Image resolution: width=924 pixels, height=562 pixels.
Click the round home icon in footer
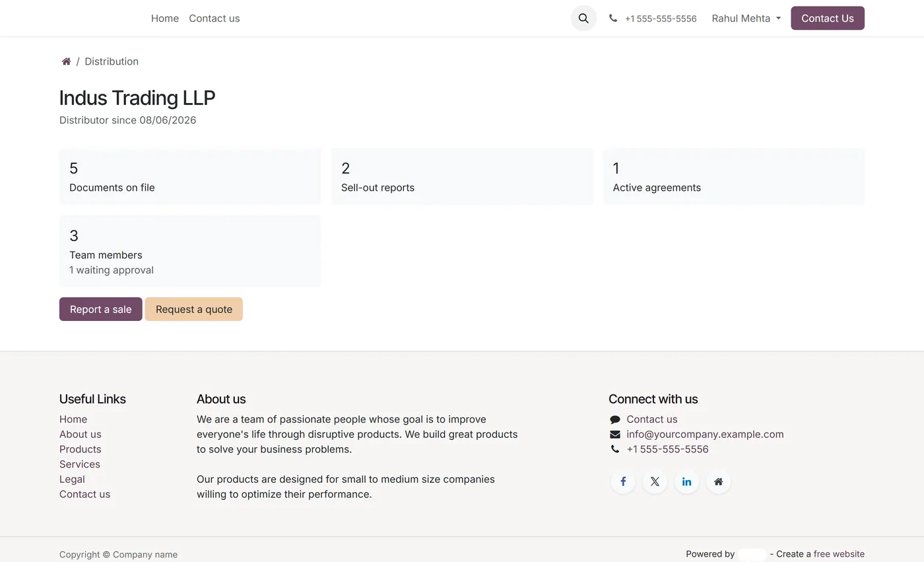click(x=718, y=481)
